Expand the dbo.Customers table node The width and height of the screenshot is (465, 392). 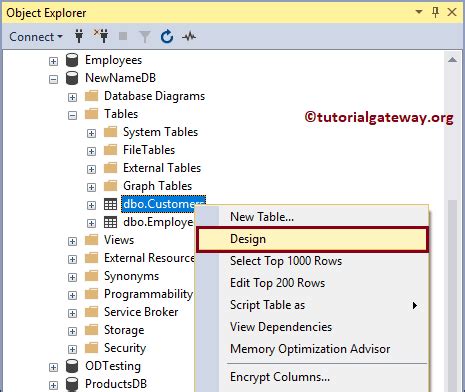[x=91, y=205]
